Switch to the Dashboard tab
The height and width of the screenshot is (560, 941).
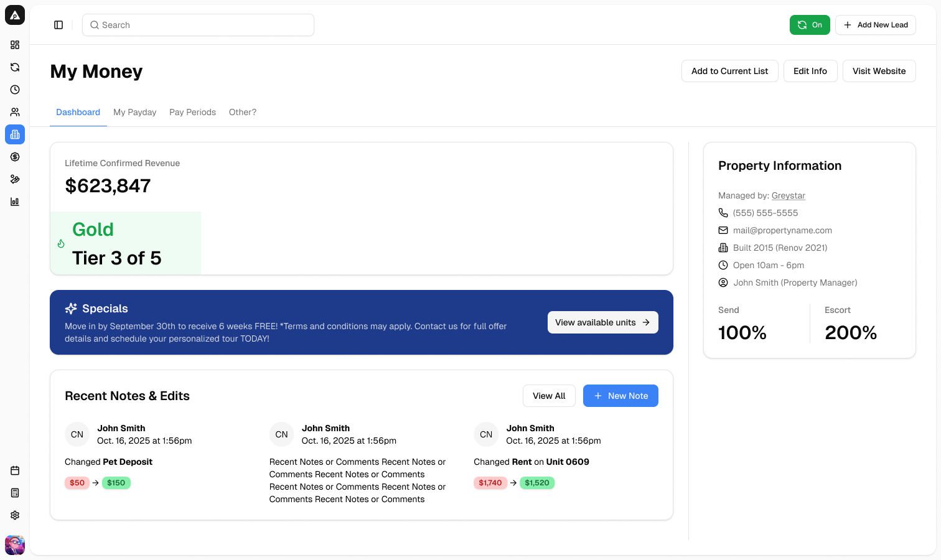78,112
